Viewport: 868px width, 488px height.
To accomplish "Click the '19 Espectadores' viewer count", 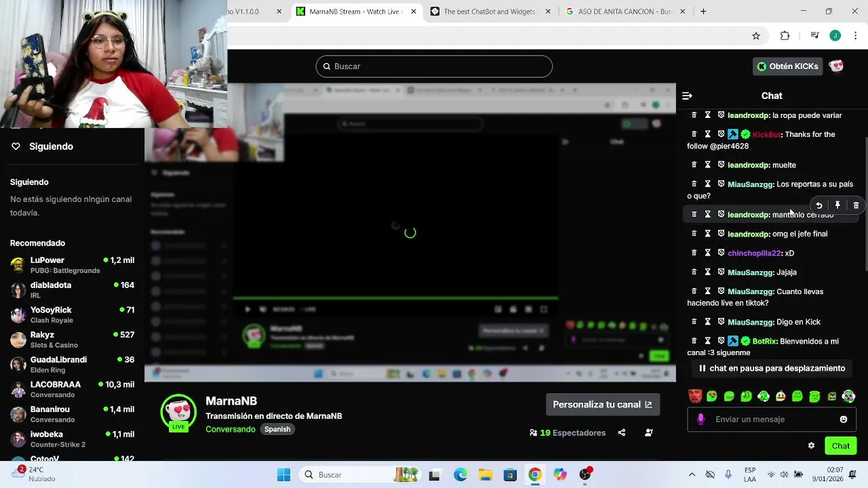I will [568, 433].
